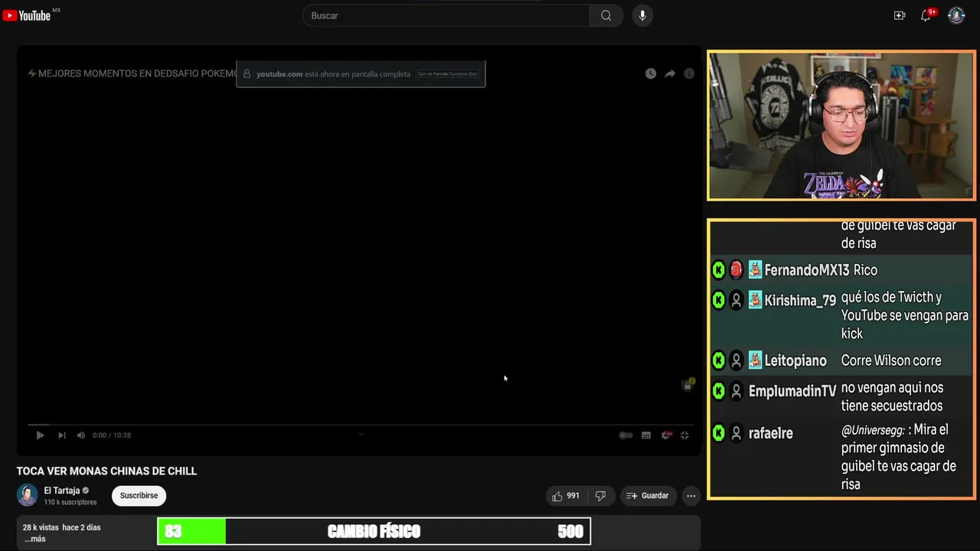Click the red avatar next to FernandoMX13
Image resolution: width=980 pixels, height=551 pixels.
[x=736, y=270]
